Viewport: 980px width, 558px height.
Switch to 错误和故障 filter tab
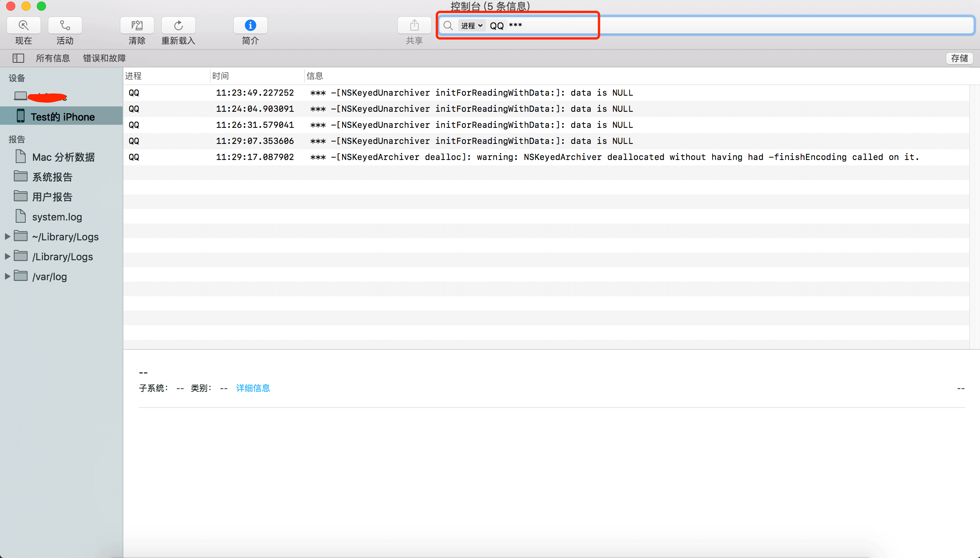pos(104,58)
